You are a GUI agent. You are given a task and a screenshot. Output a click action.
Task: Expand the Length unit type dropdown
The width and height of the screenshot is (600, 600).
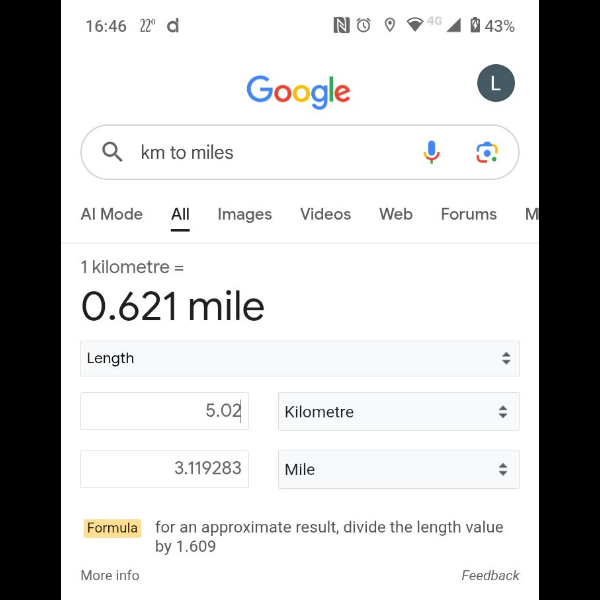299,358
